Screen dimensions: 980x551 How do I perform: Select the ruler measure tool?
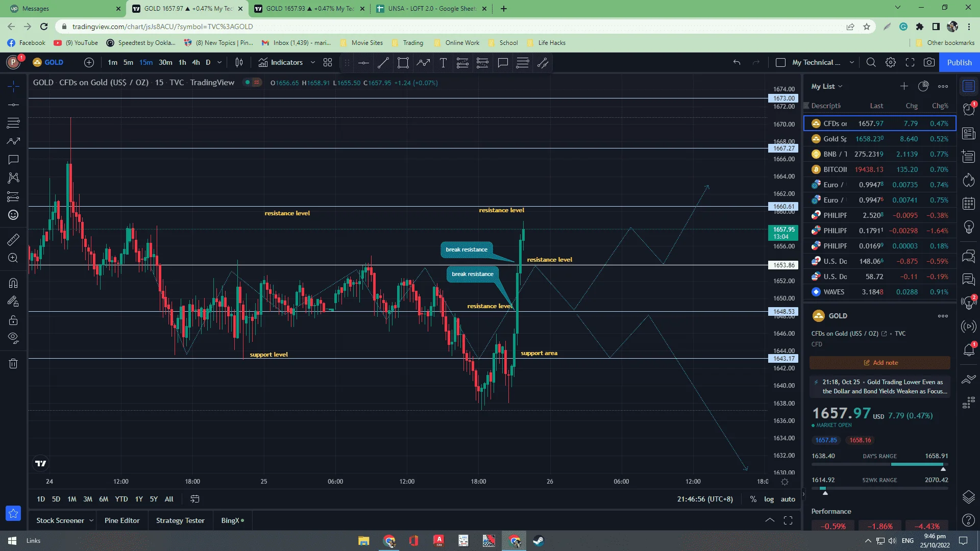(x=13, y=239)
